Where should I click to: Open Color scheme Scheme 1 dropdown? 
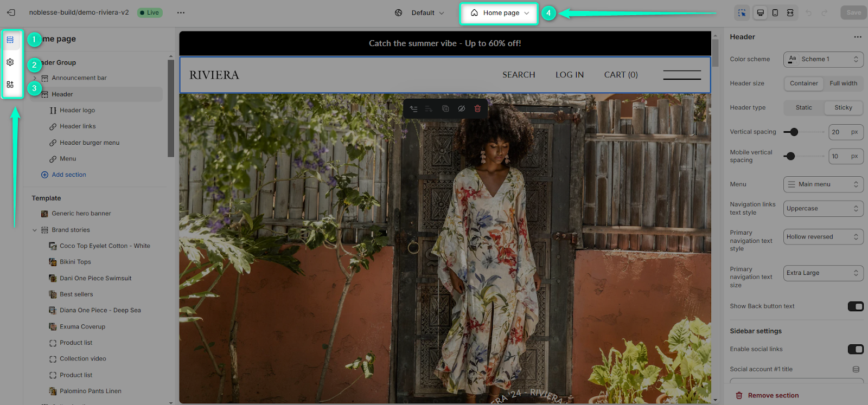click(823, 60)
